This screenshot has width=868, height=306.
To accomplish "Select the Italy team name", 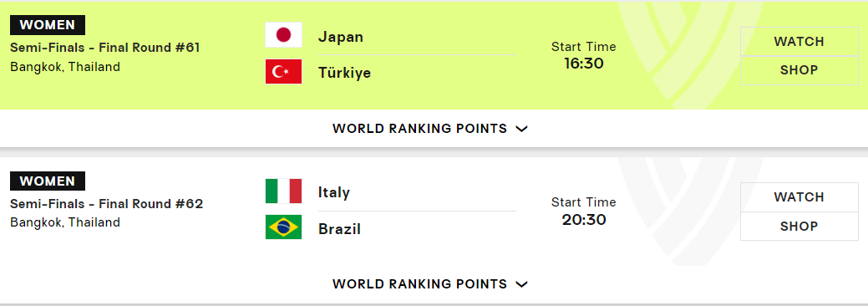I will (x=334, y=193).
